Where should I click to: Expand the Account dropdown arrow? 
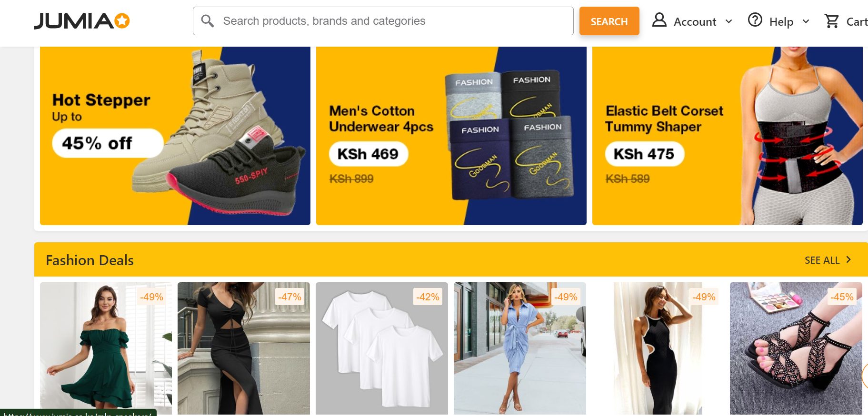tap(728, 21)
